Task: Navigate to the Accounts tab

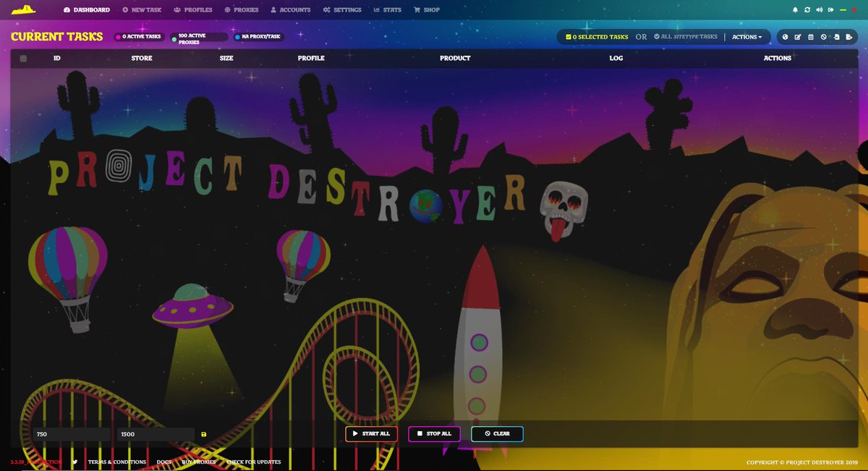Action: (x=291, y=10)
